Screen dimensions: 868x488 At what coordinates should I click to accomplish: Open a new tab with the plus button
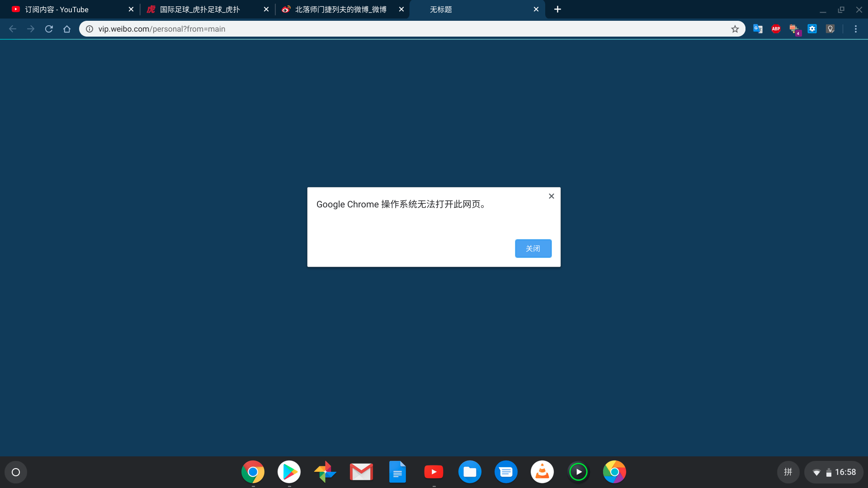point(557,9)
